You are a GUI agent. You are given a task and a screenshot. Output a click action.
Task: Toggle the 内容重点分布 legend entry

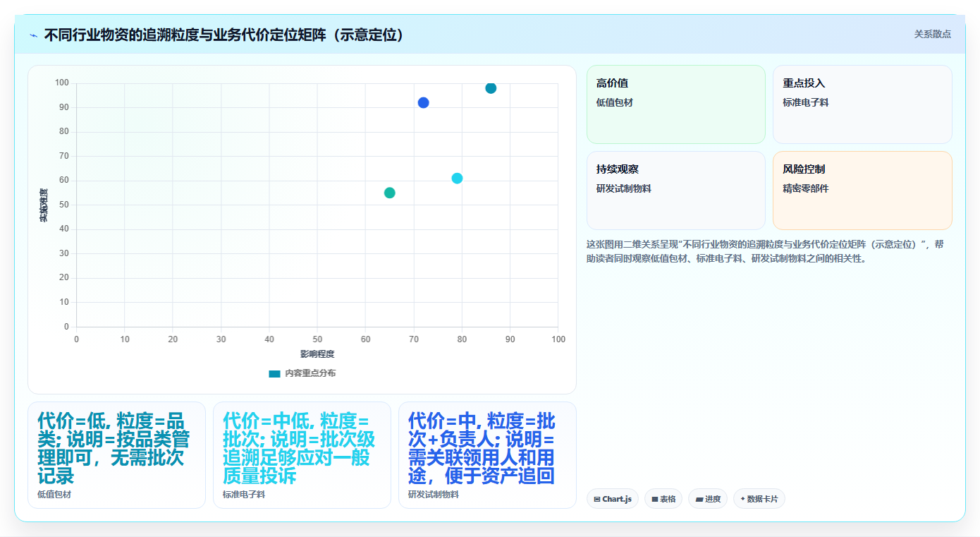(302, 373)
